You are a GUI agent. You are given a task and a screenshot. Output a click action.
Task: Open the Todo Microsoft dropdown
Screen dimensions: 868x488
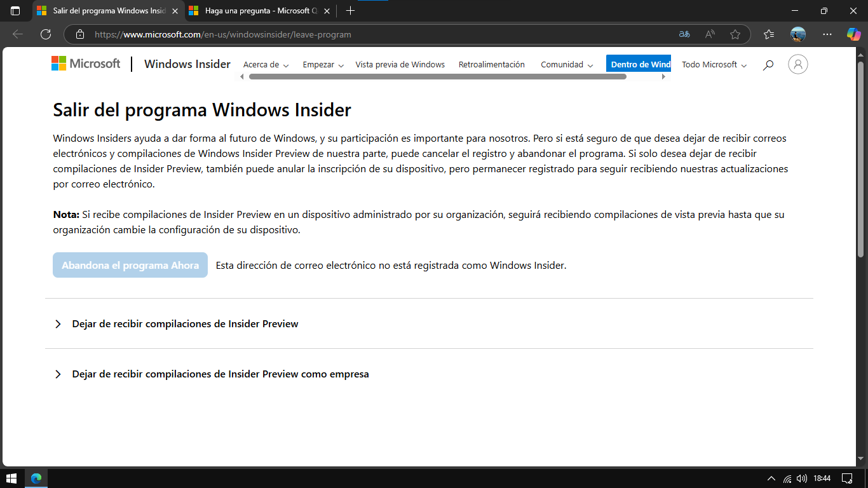click(714, 64)
